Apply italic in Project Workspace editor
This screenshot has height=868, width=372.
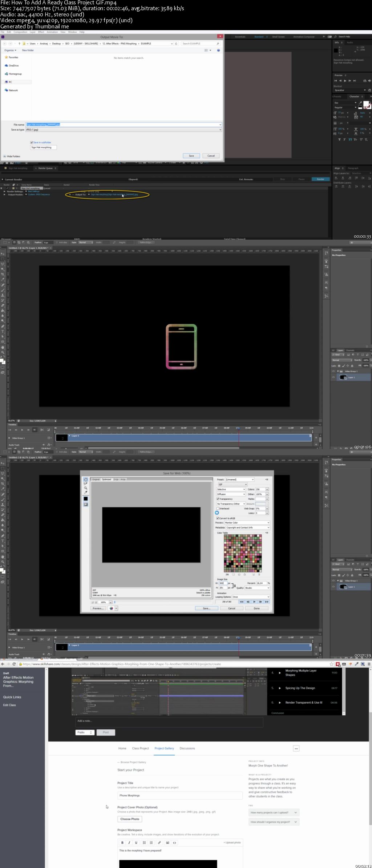click(129, 843)
